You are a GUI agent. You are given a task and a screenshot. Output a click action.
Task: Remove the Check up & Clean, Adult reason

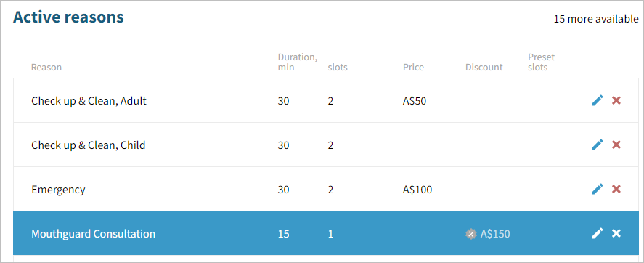point(616,100)
